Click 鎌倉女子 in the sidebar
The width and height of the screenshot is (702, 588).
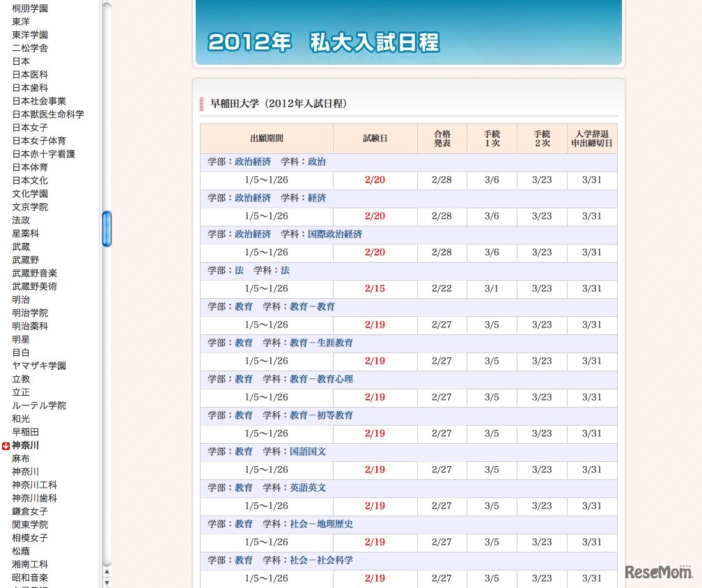click(30, 511)
